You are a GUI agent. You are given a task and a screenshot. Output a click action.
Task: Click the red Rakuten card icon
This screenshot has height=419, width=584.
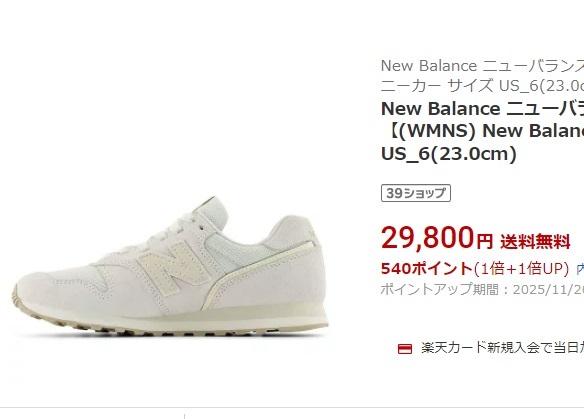pos(405,349)
